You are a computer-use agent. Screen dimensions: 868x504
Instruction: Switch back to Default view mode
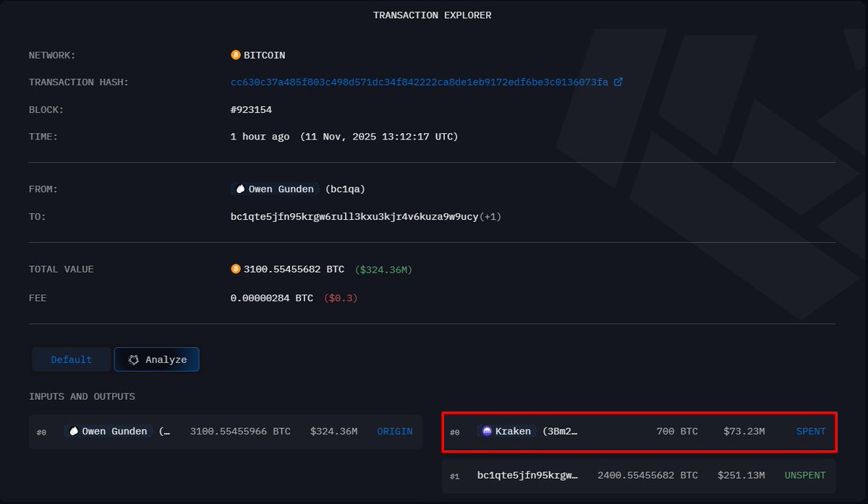pyautogui.click(x=71, y=359)
